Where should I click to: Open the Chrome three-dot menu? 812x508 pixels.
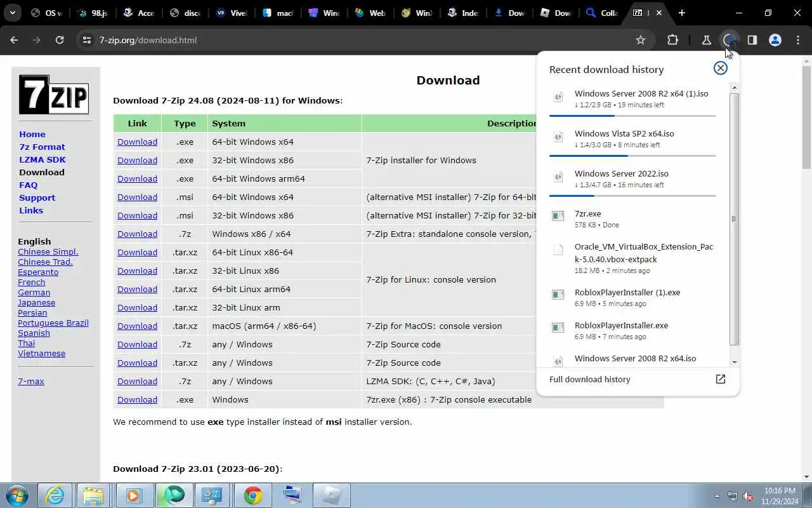pyautogui.click(x=797, y=40)
